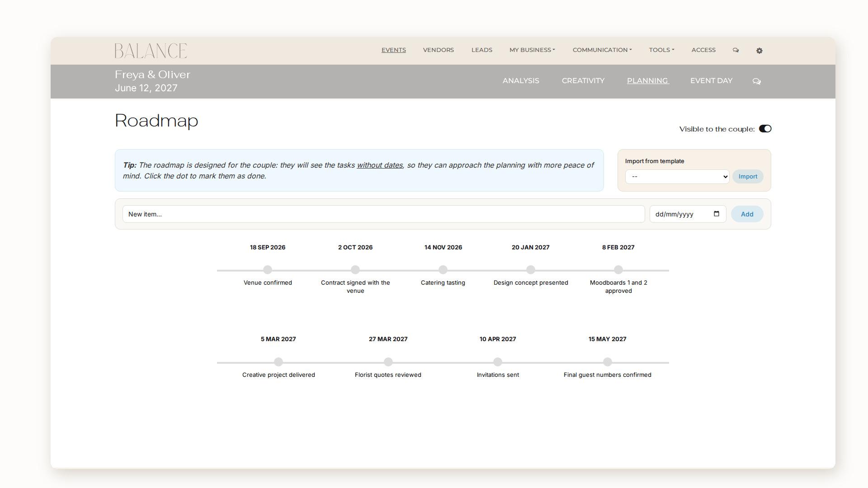Click the BALANCE logo
This screenshot has height=488, width=868.
click(151, 51)
